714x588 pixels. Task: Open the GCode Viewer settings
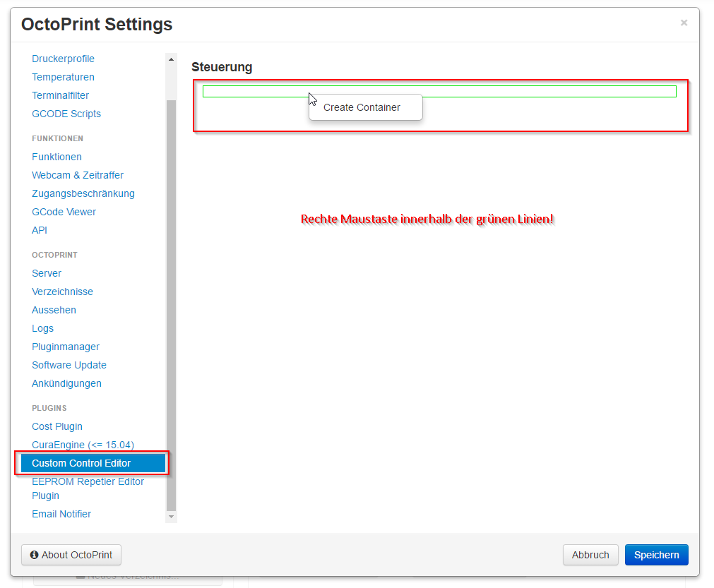(x=64, y=212)
